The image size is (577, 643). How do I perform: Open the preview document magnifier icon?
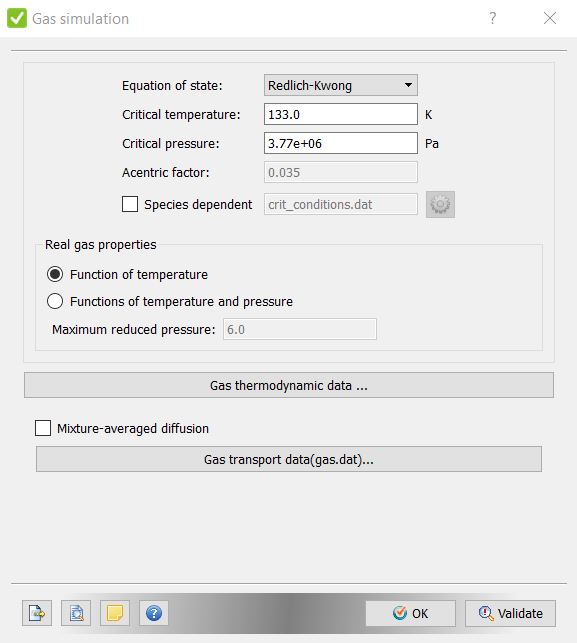tap(76, 613)
